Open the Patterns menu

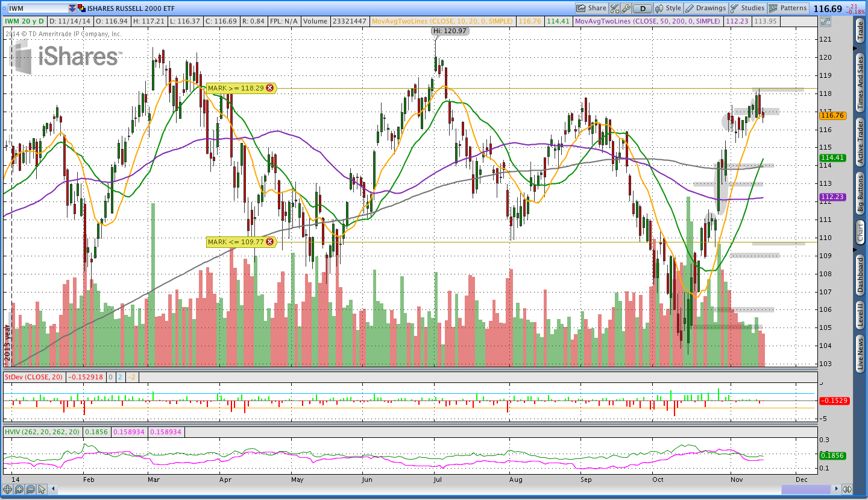[788, 8]
